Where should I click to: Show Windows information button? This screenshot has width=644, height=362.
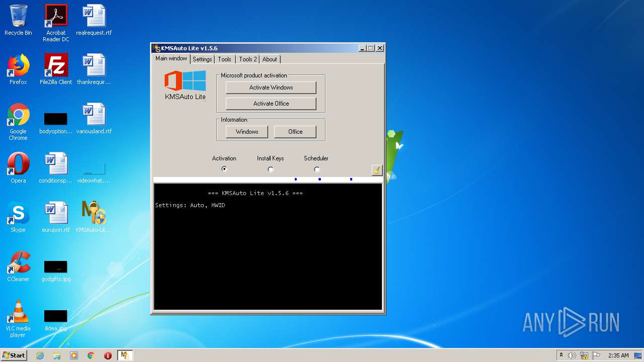click(x=247, y=132)
